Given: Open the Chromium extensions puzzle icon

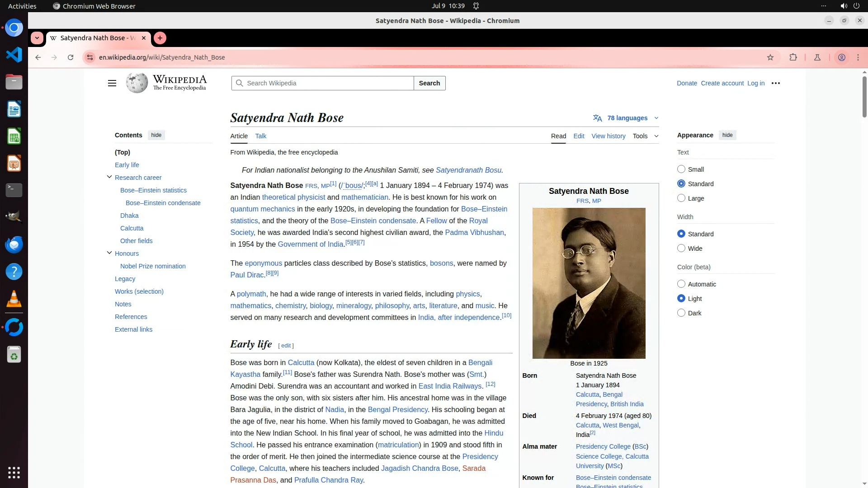Looking at the screenshot, I should pyautogui.click(x=793, y=57).
